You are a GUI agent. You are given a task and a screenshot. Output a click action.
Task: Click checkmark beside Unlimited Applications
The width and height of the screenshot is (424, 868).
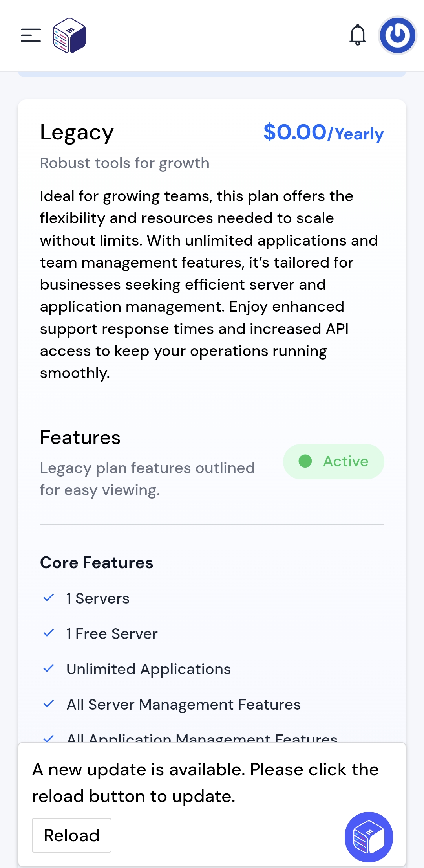pyautogui.click(x=48, y=669)
